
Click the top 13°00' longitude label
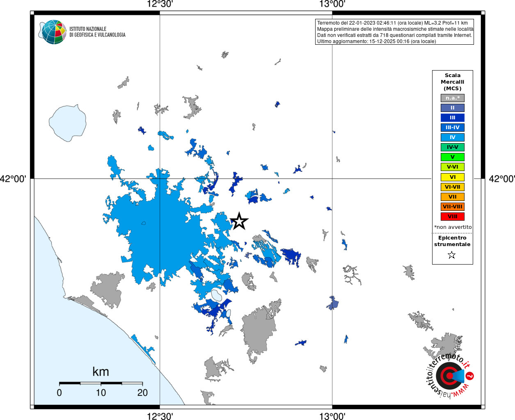(x=332, y=5)
